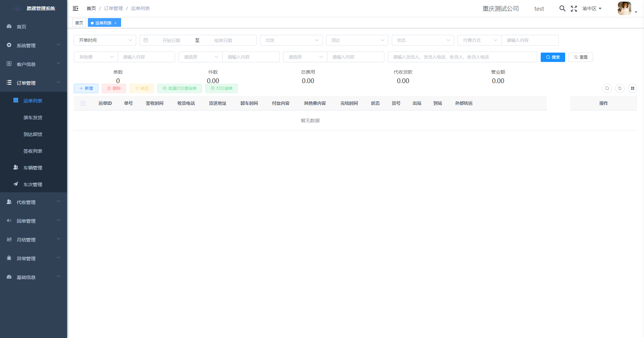Expand the 状态 filter dropdown
This screenshot has height=338, width=644.
click(x=423, y=40)
